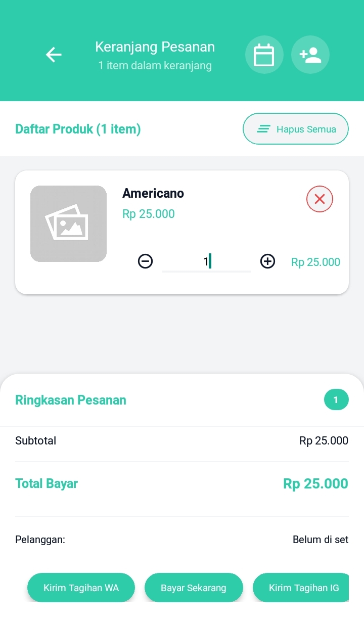Tap the back arrow icon
The image size is (364, 625).
[54, 55]
